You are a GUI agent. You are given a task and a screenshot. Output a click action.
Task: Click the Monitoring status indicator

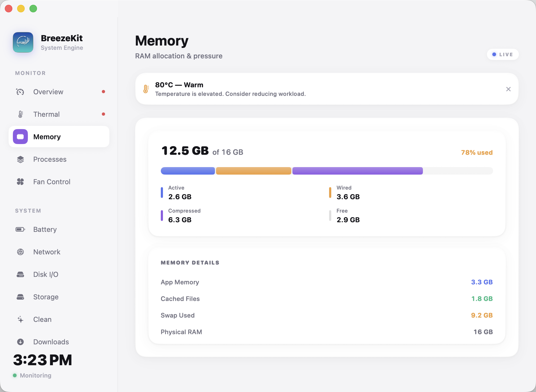(x=32, y=375)
